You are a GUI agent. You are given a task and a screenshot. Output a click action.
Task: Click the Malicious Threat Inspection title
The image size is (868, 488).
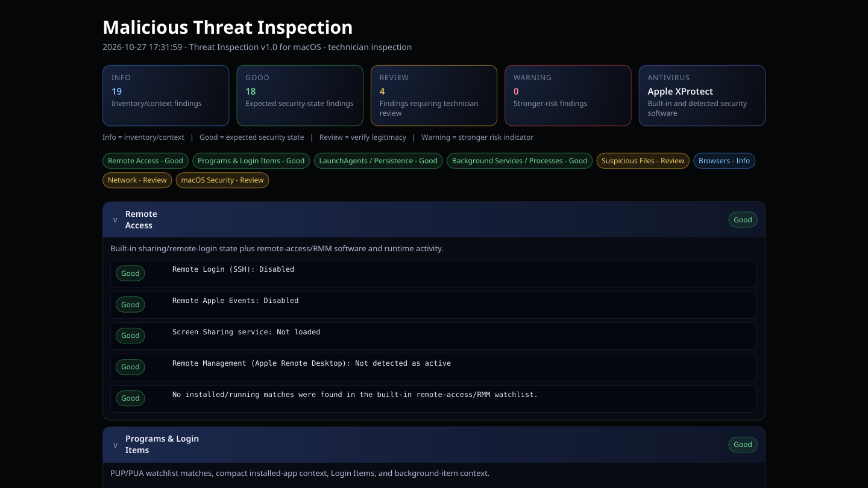(228, 27)
